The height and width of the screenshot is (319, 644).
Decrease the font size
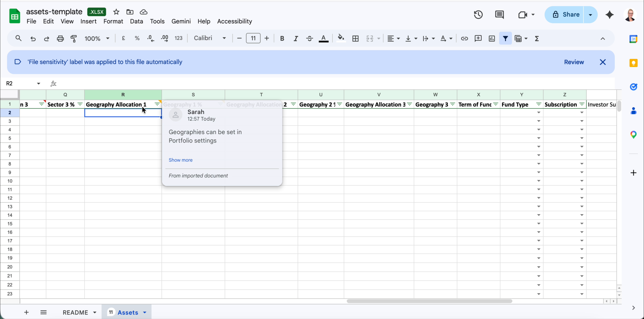pyautogui.click(x=239, y=38)
